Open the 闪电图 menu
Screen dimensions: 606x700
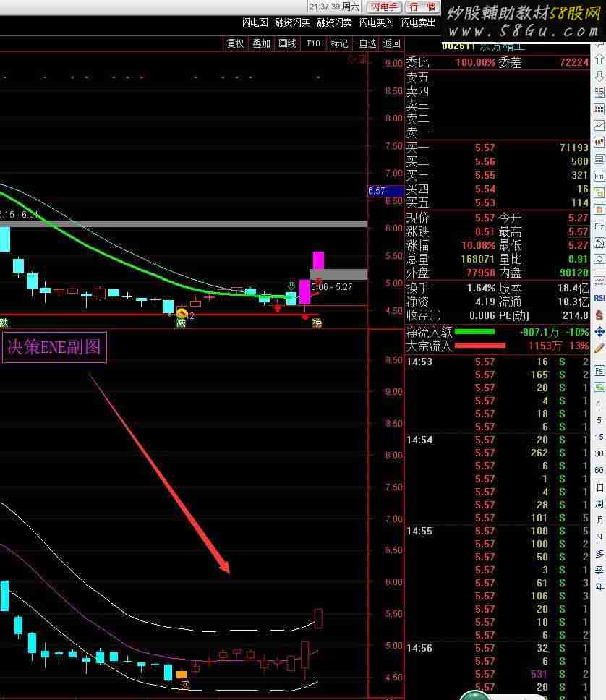(x=255, y=22)
